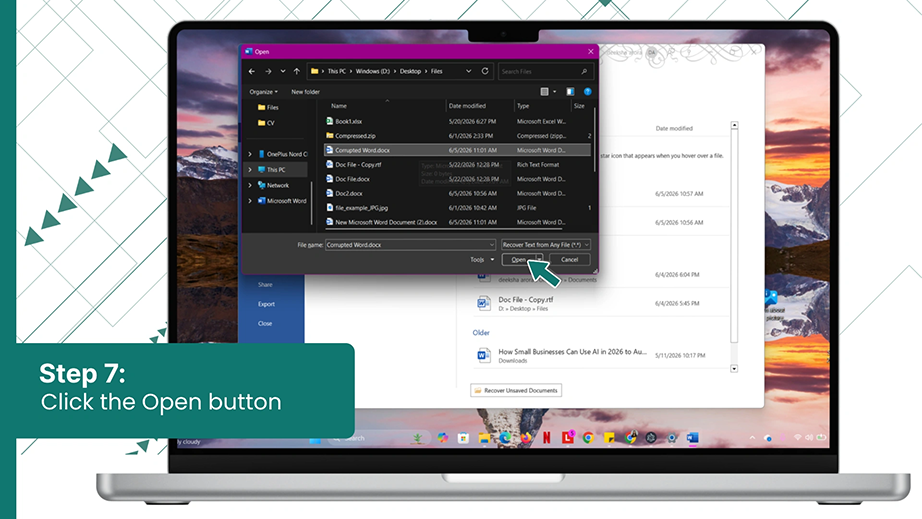Open the Tools dropdown menu
Image resolution: width=922 pixels, height=519 pixels.
[482, 259]
